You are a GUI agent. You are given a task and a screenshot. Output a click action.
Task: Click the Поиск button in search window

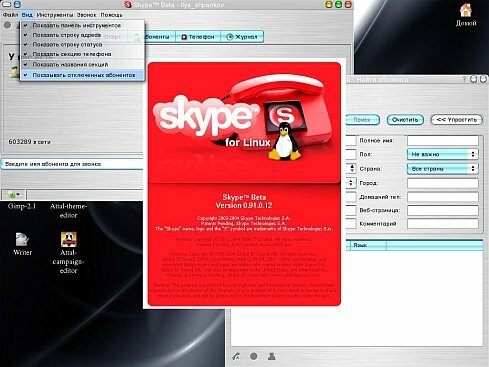point(362,120)
